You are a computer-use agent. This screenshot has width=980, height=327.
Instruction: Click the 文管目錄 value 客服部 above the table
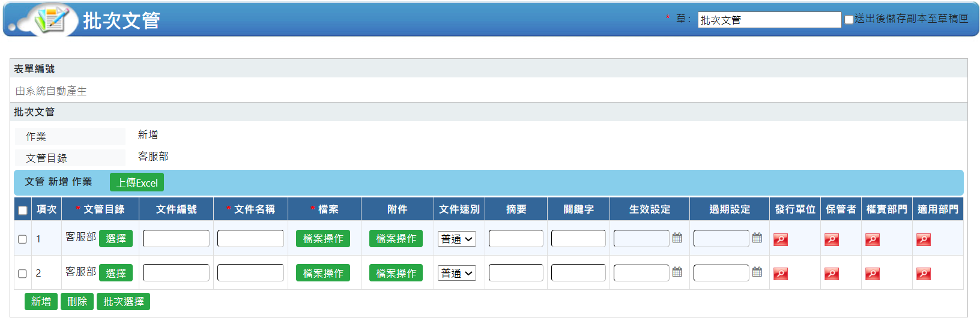click(153, 157)
